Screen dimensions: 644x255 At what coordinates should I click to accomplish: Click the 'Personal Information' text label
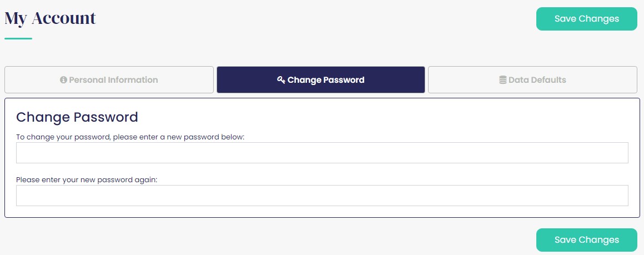point(113,80)
